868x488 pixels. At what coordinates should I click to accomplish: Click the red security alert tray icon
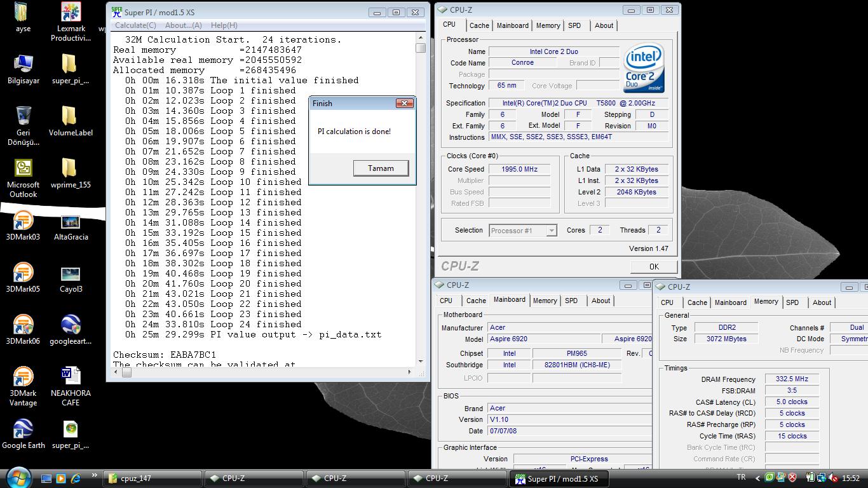click(x=791, y=478)
